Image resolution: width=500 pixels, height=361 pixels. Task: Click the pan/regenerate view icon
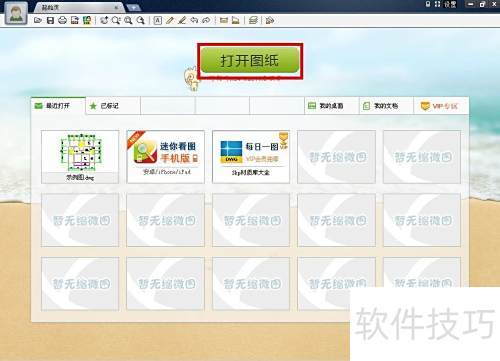point(104,21)
